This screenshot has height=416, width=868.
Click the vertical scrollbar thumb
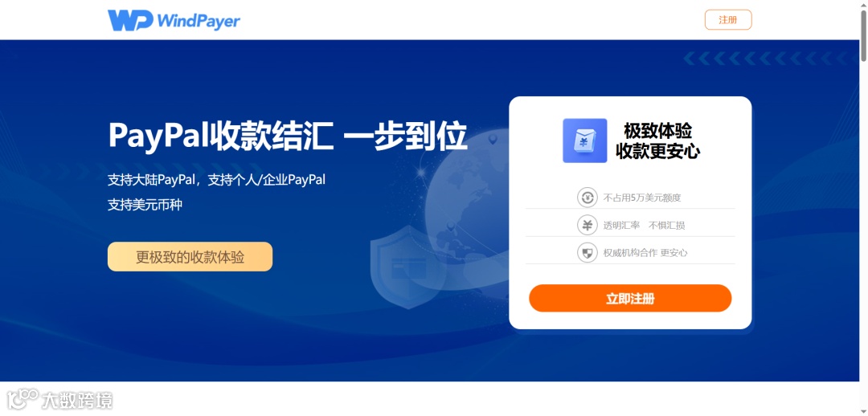click(x=863, y=36)
